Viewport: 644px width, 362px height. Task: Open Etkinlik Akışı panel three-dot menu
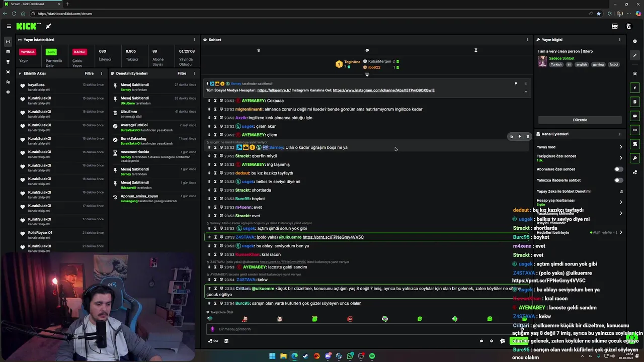click(102, 73)
